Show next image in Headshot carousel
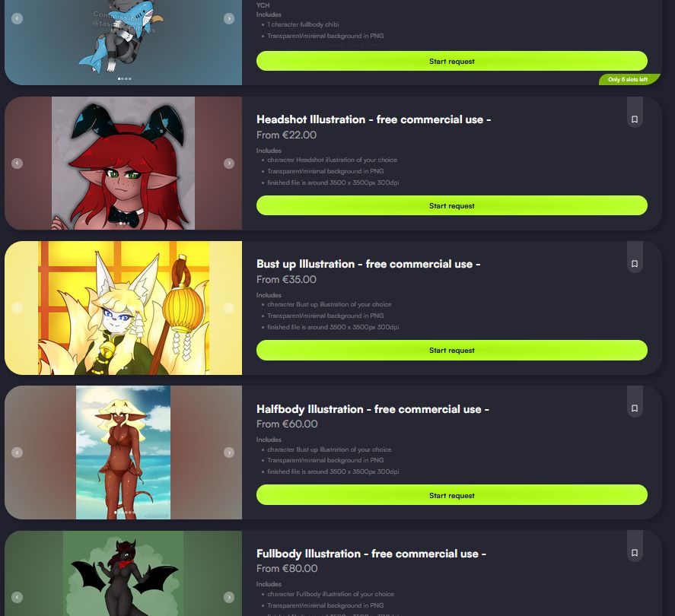Viewport: 675px width, 616px height. pyautogui.click(x=229, y=164)
